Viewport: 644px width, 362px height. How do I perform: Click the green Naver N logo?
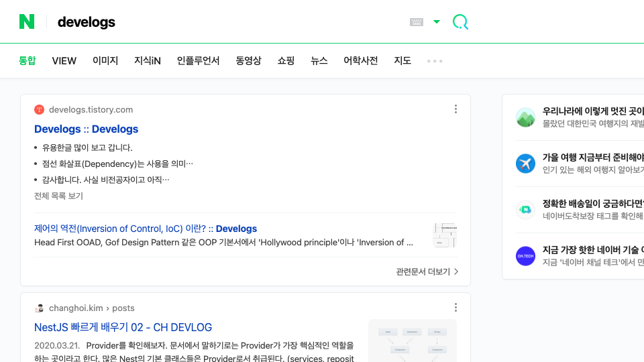27,21
